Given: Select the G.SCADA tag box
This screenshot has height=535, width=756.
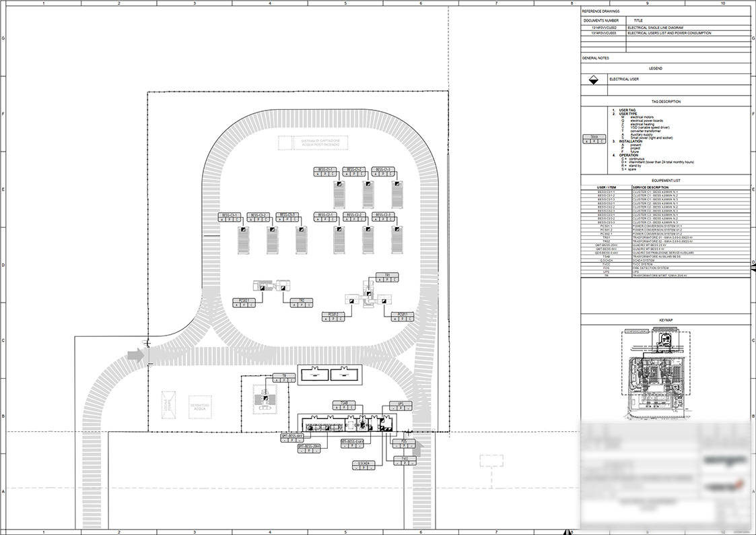Looking at the screenshot, I should tap(364, 465).
